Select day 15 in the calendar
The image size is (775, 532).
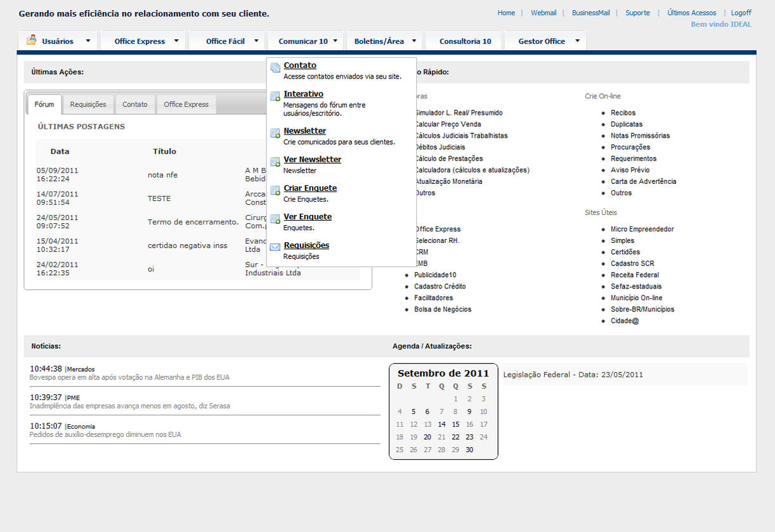point(455,424)
